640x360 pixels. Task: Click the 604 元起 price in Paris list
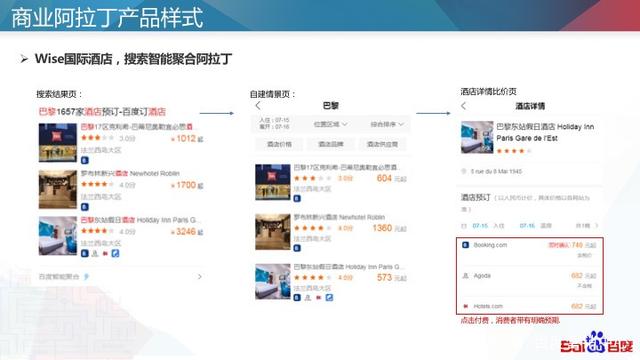click(x=391, y=178)
